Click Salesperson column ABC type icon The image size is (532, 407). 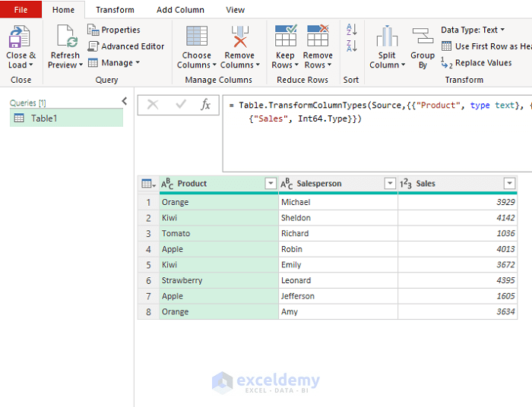tap(287, 184)
